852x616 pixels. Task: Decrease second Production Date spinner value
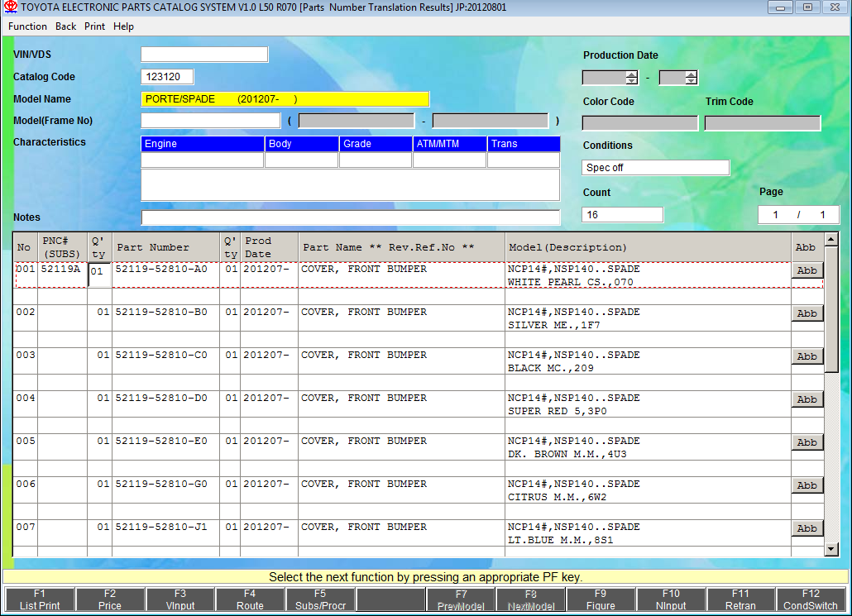coord(691,81)
